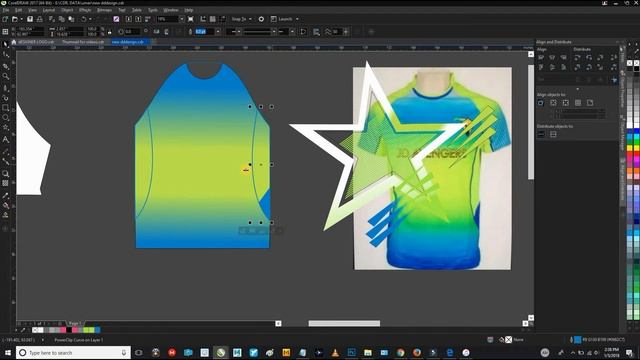This screenshot has height=360, width=640.
Task: Select the Zoom tool in toolbox
Action: click(x=5, y=76)
